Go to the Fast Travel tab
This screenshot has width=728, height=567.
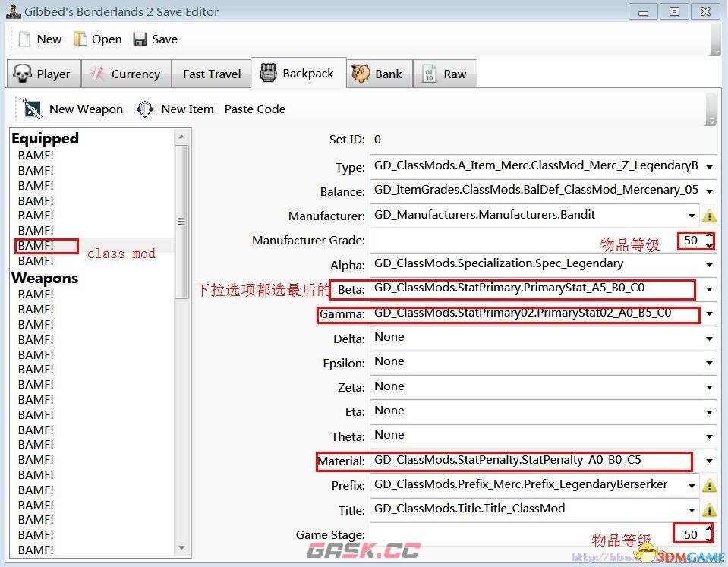[x=212, y=74]
